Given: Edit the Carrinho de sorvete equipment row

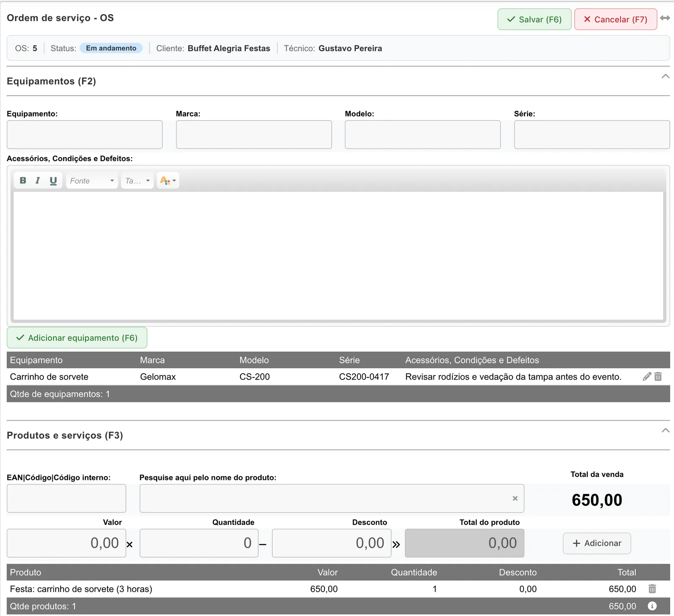Looking at the screenshot, I should click(647, 377).
